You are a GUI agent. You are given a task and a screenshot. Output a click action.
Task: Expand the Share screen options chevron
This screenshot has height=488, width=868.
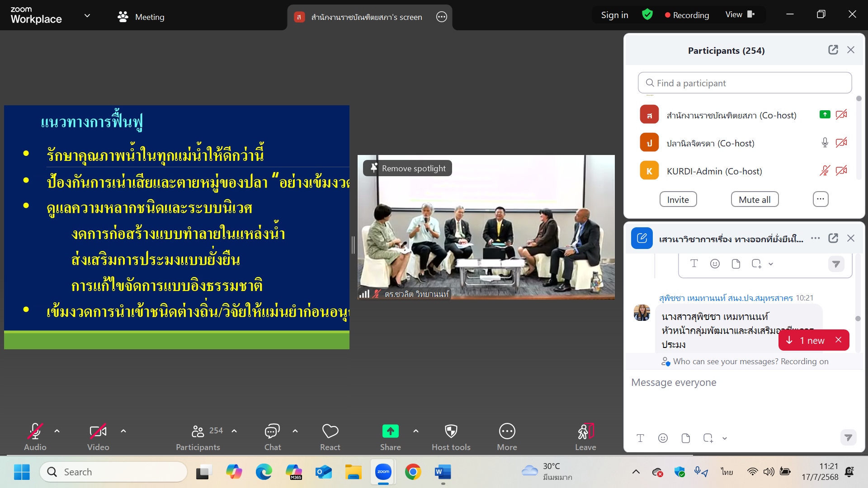tap(416, 431)
